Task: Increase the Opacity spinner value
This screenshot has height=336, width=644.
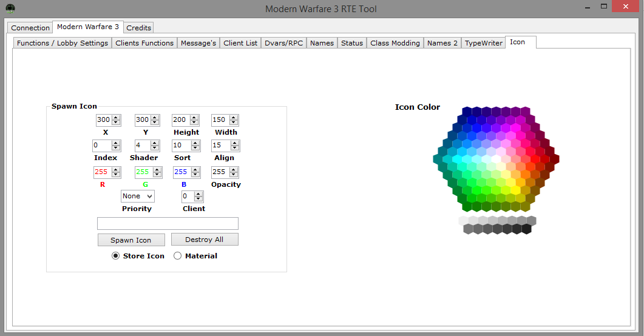Action: [234, 170]
